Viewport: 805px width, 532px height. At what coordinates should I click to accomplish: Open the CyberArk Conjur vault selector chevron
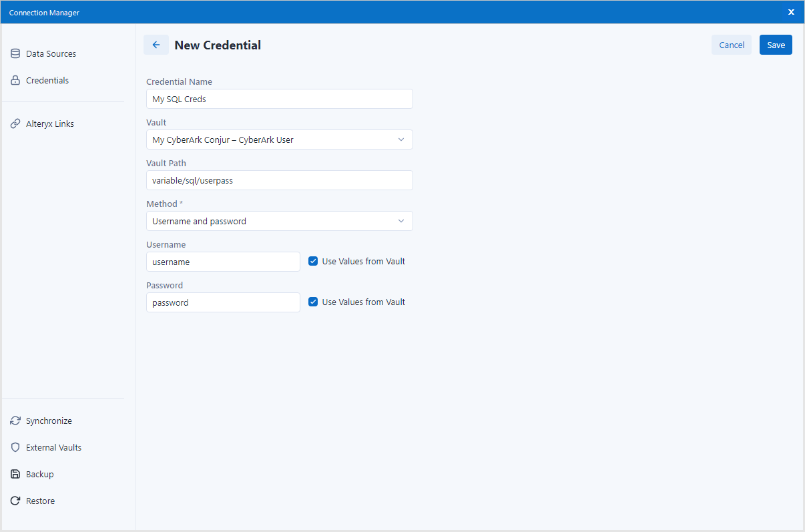(400, 140)
